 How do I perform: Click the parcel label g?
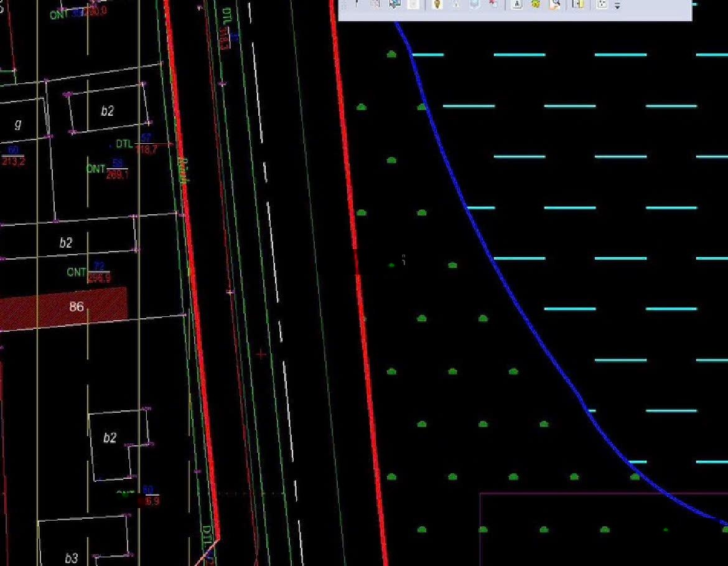tap(17, 124)
